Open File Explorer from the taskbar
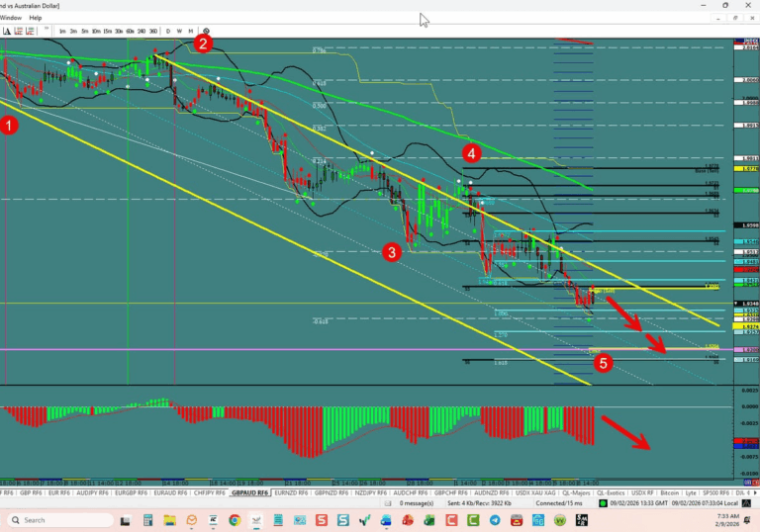760x532 pixels. 169,520
